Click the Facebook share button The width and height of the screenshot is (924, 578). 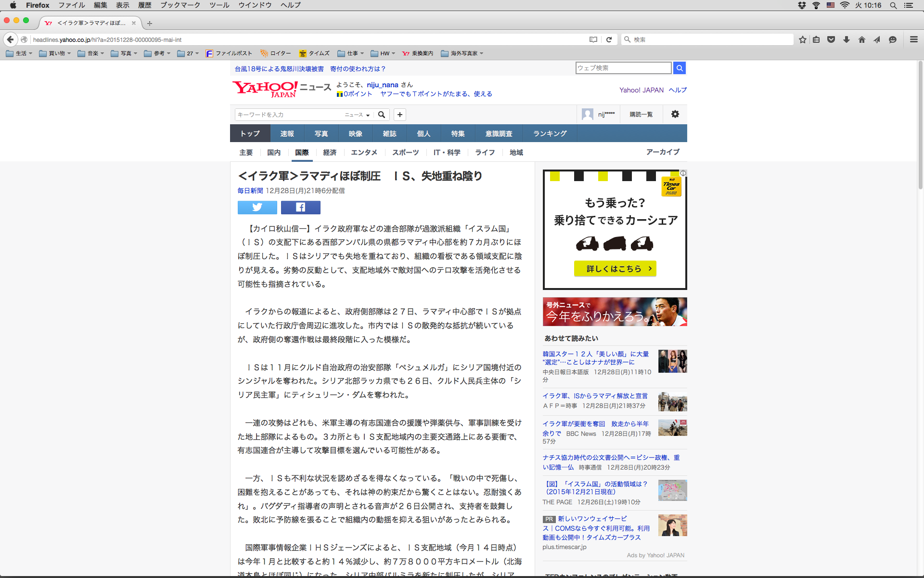point(300,207)
